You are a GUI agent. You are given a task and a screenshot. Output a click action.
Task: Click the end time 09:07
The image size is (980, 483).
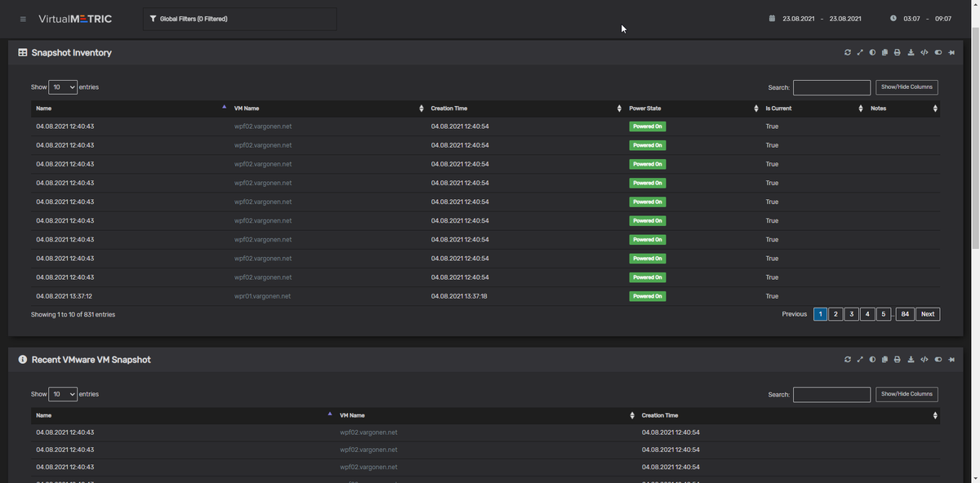(943, 19)
